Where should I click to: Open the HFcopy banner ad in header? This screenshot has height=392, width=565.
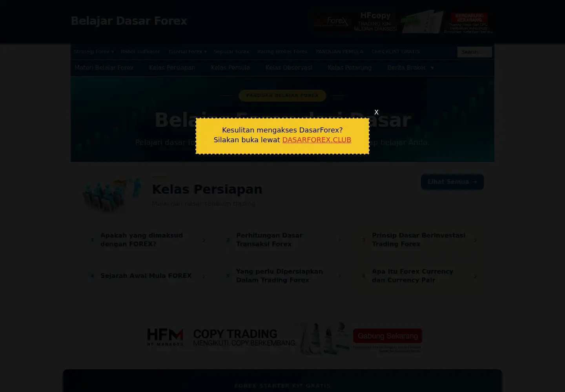404,22
